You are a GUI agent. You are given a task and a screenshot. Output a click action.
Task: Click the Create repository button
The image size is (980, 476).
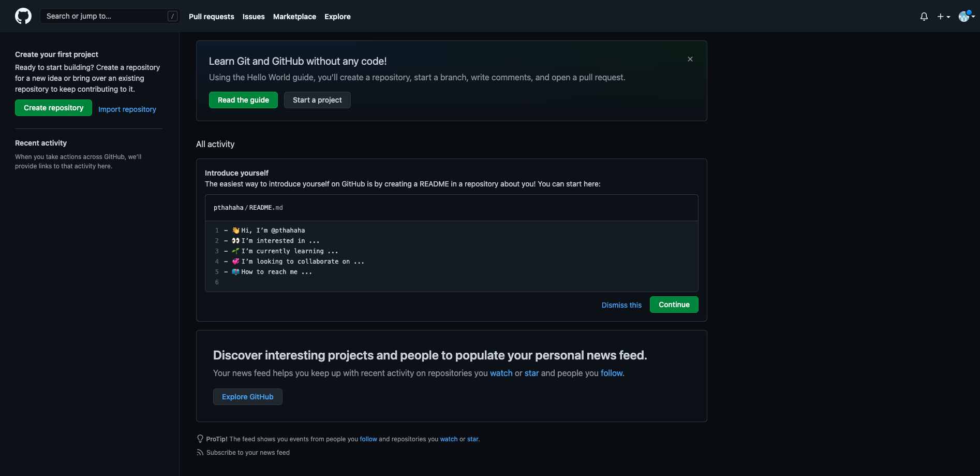[53, 108]
